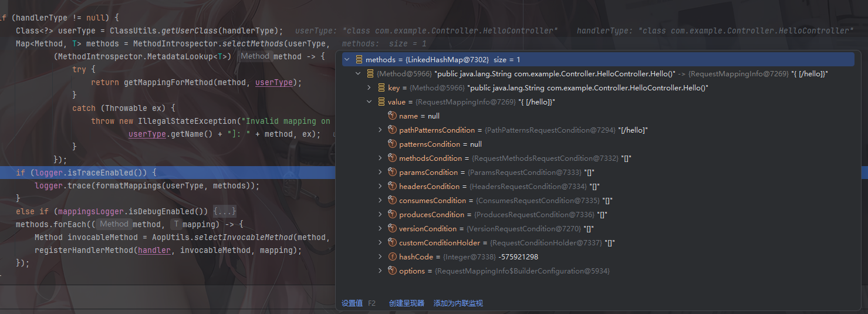The image size is (868, 314).
Task: Click the field icon beside customConditionHolder
Action: coord(393,243)
